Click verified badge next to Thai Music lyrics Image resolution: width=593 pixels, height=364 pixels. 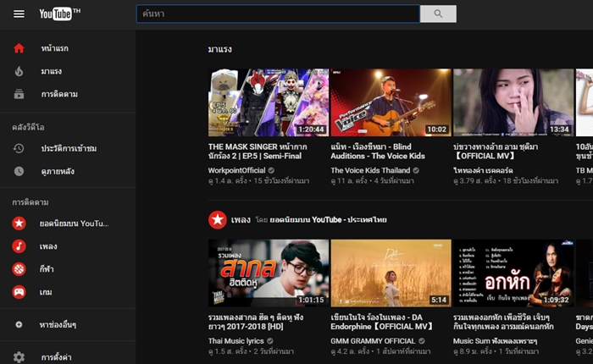(270, 341)
